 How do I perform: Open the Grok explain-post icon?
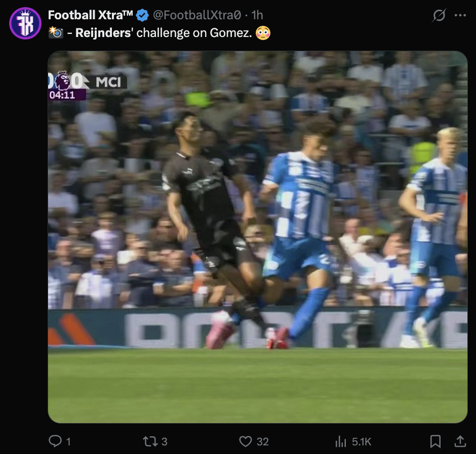point(439,16)
